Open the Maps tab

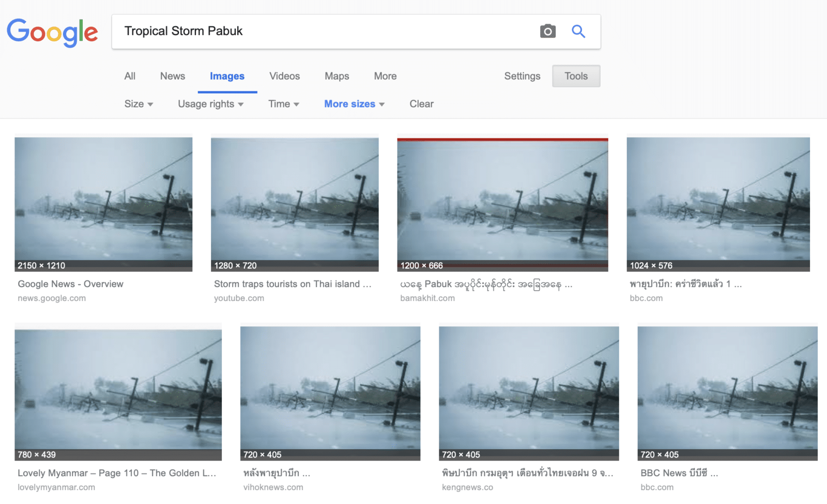pos(336,76)
